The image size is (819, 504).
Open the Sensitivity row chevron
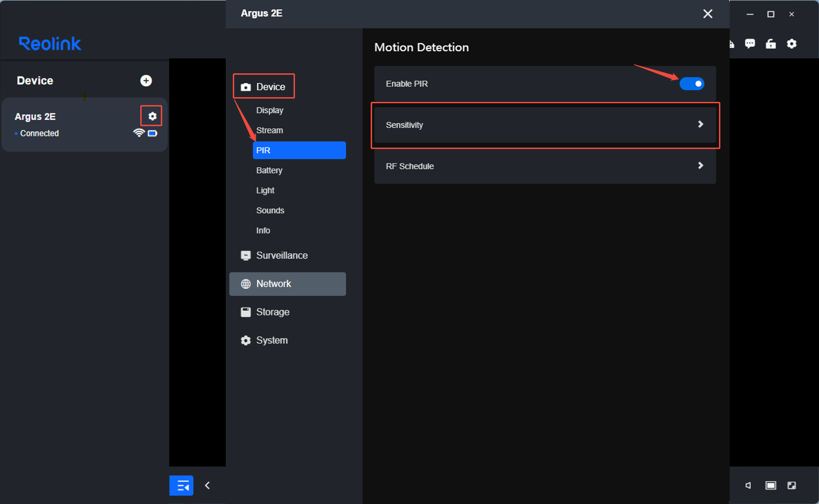coord(700,124)
